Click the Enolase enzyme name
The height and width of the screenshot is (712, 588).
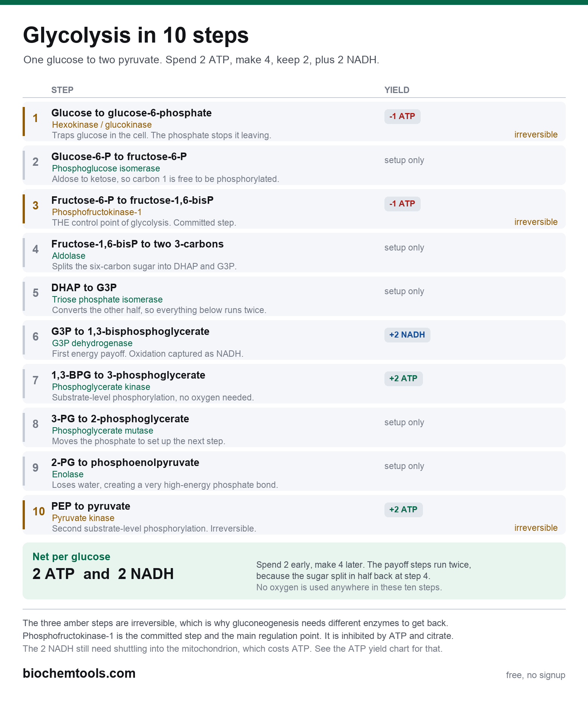pyautogui.click(x=68, y=474)
